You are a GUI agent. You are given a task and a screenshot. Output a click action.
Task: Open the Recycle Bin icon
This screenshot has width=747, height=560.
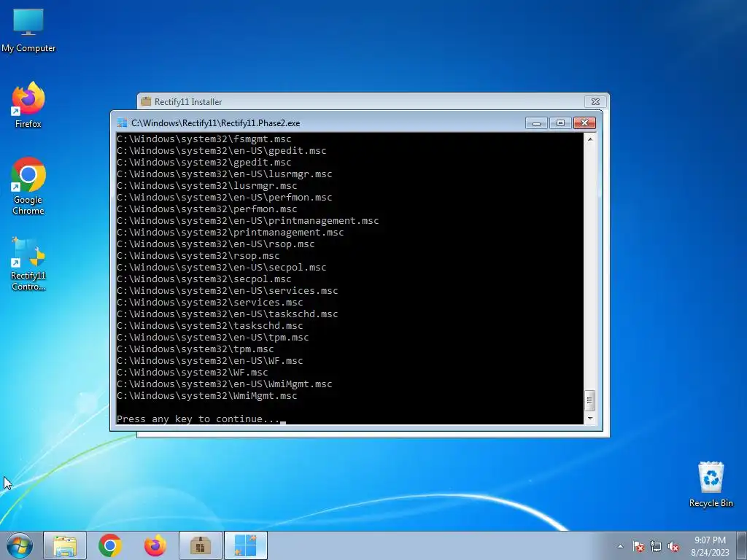click(x=711, y=484)
